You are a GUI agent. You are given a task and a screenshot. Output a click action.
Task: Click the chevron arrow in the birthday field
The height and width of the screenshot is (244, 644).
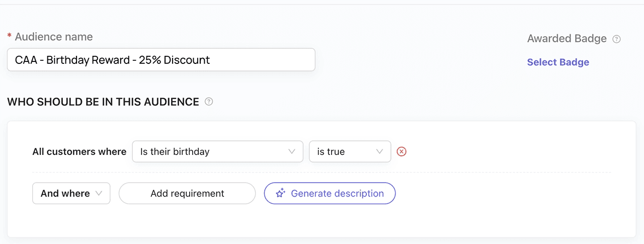(292, 151)
